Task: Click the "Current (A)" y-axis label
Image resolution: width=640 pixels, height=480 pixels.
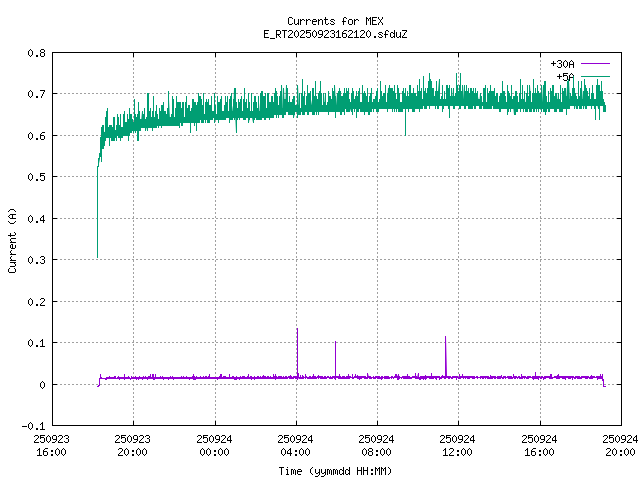Action: click(13, 239)
